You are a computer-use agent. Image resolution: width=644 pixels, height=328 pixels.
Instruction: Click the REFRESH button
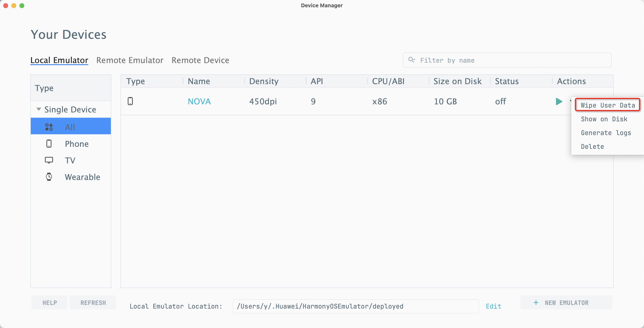[x=93, y=303]
